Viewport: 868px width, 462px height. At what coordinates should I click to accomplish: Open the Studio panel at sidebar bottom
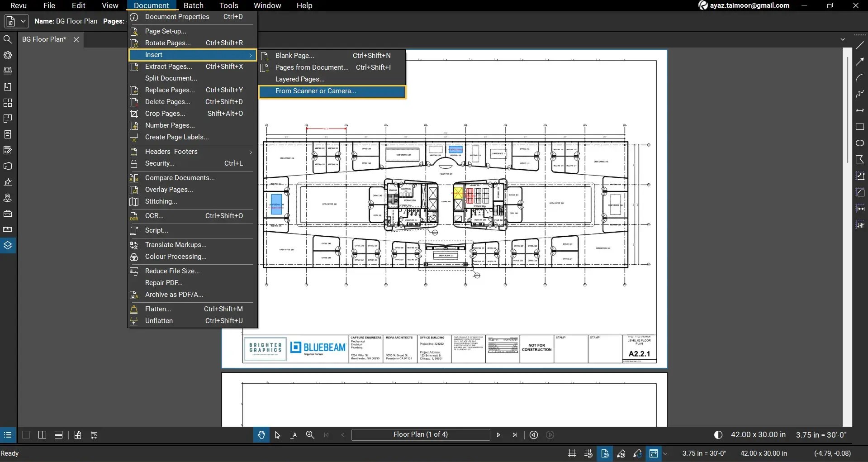coord(8,245)
